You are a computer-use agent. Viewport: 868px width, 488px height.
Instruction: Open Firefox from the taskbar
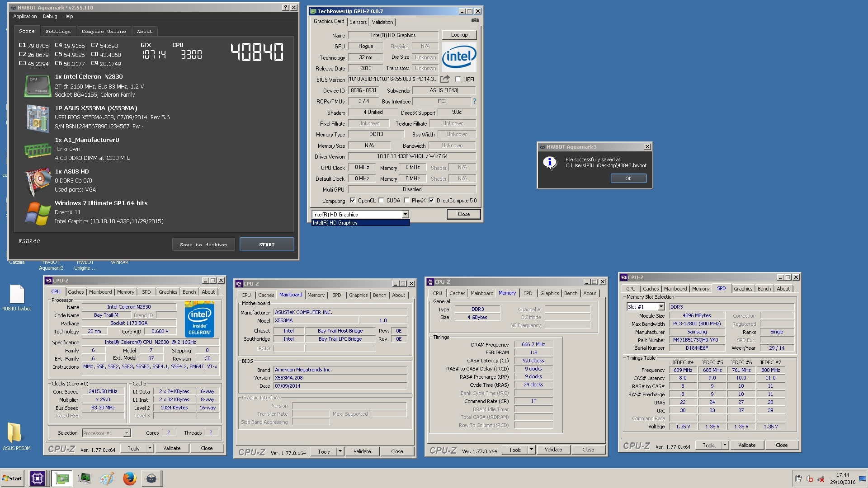129,479
